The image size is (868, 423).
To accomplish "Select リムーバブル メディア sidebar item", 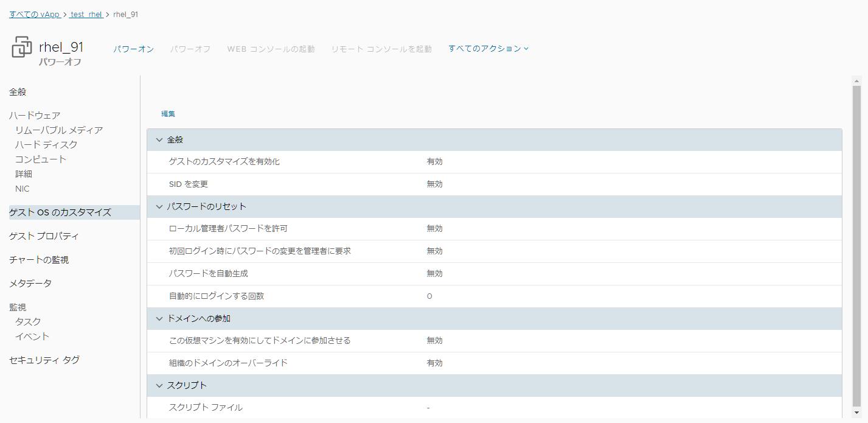I will (59, 130).
